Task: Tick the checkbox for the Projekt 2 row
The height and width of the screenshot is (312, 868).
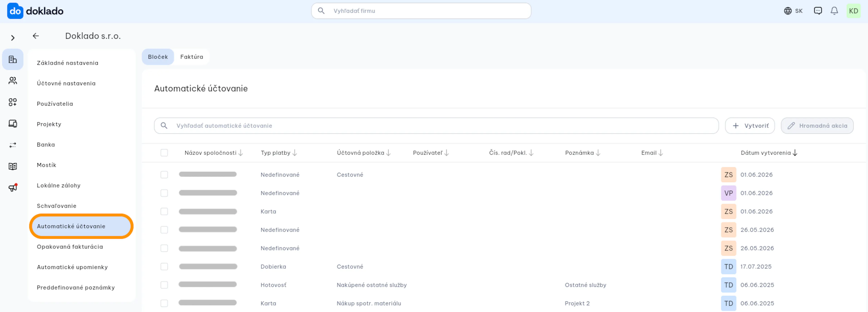Action: (164, 303)
